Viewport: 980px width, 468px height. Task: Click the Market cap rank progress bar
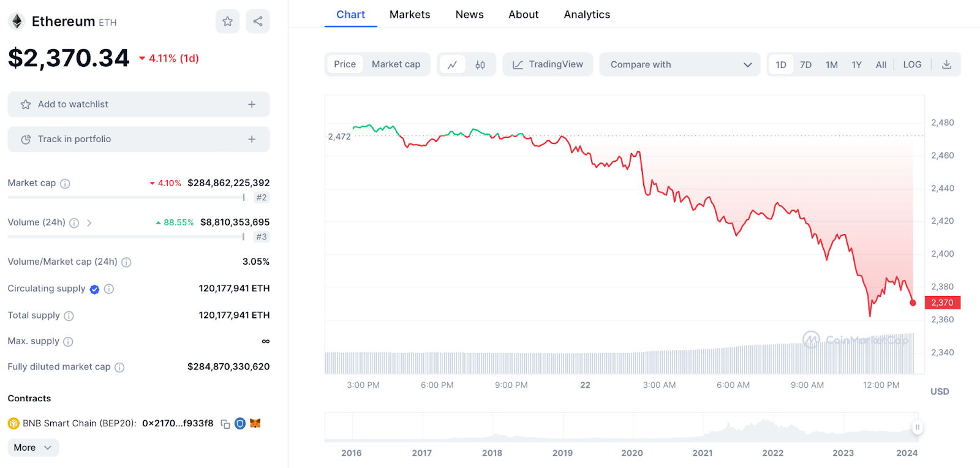(x=126, y=197)
